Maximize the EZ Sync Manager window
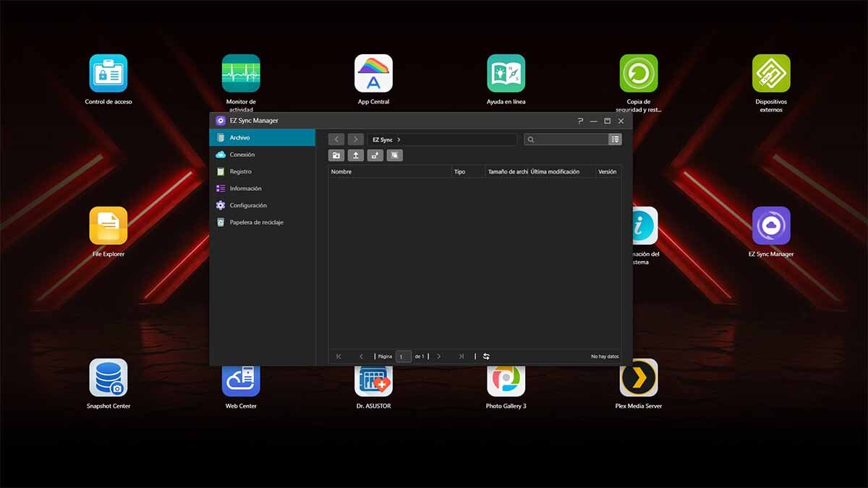Screen dimensions: 868x488 click(x=608, y=121)
